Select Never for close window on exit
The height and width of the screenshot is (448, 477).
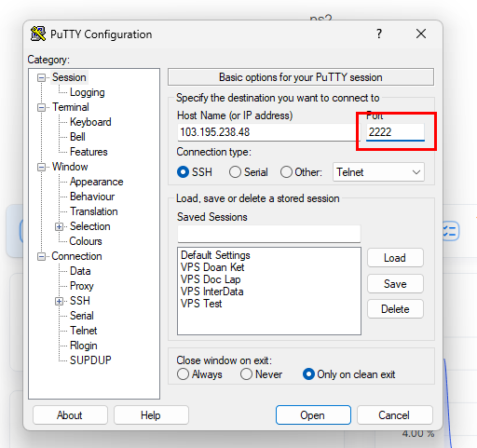coord(246,374)
